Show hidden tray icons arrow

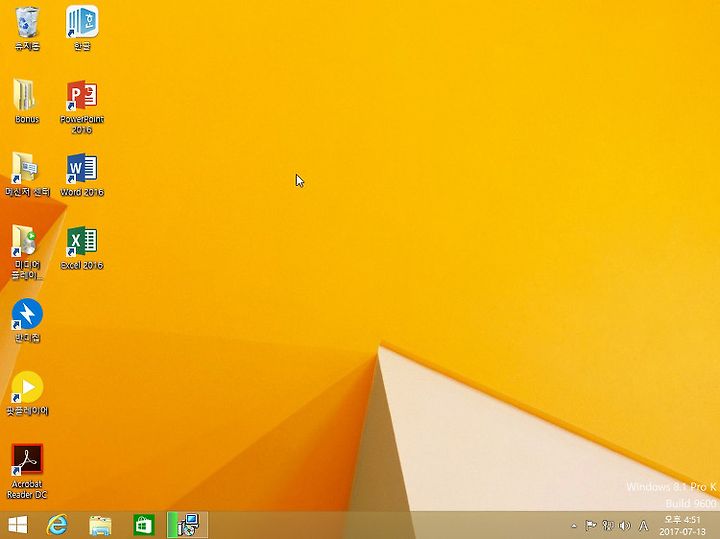pyautogui.click(x=574, y=526)
